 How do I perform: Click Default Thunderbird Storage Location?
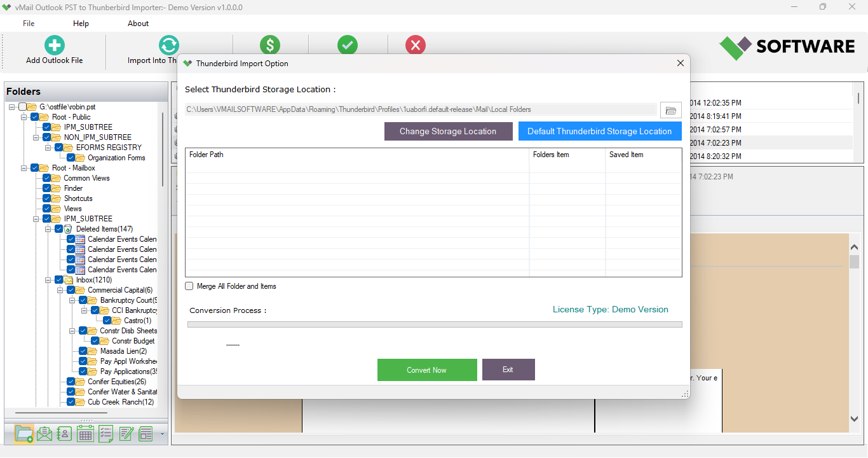599,131
